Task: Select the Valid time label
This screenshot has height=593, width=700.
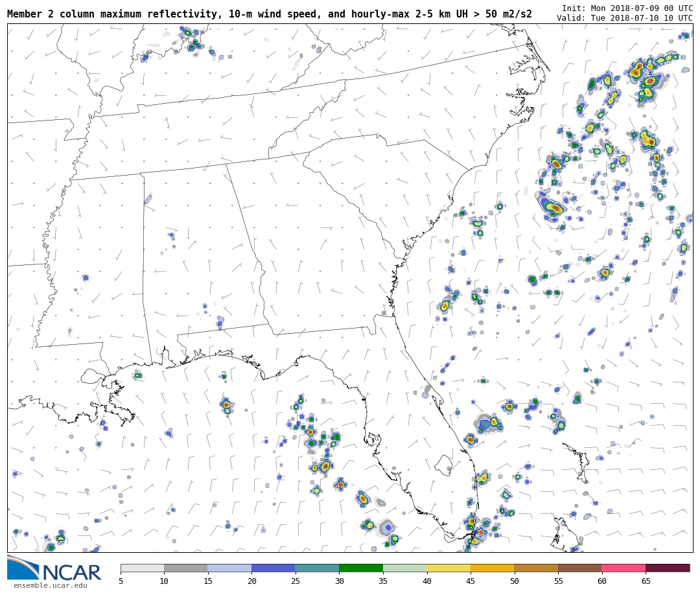Action: click(x=624, y=18)
